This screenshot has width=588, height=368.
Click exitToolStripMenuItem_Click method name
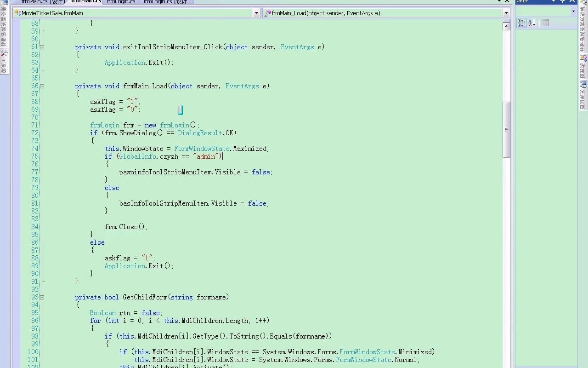(x=172, y=47)
